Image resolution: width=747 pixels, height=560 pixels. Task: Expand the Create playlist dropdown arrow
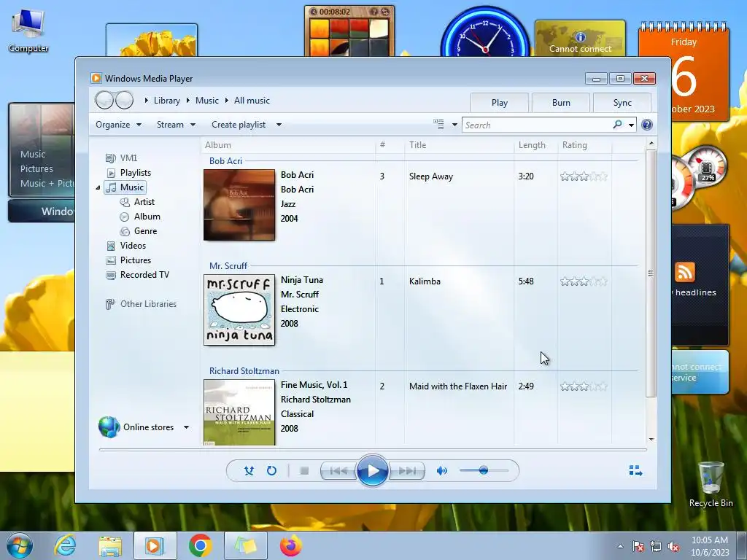coord(279,125)
